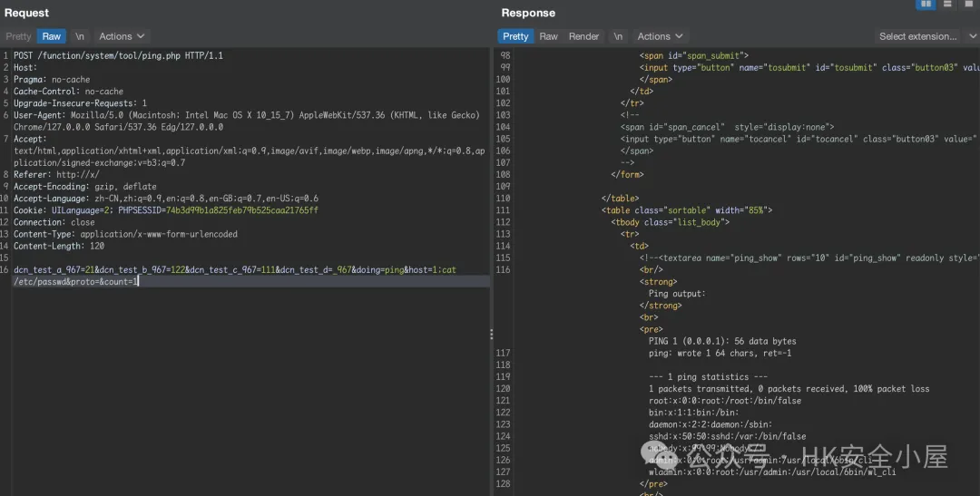
Task: Select the Request Raw view
Action: click(x=51, y=36)
